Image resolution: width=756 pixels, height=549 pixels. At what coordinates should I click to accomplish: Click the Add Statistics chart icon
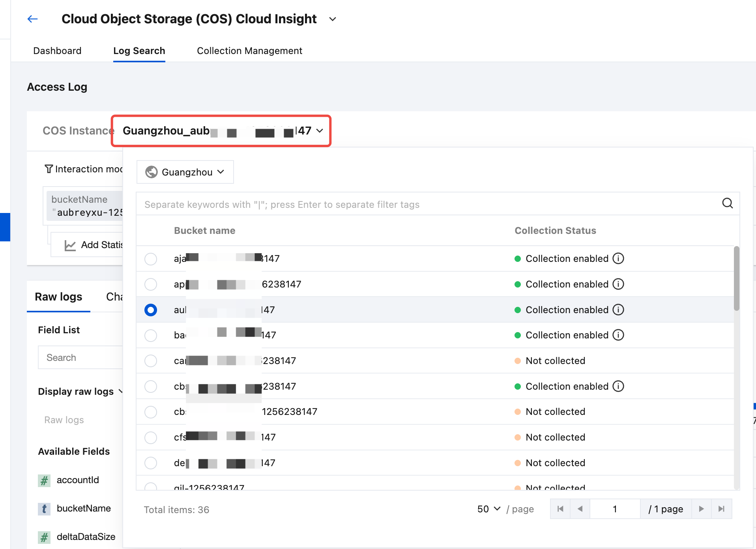coord(70,245)
